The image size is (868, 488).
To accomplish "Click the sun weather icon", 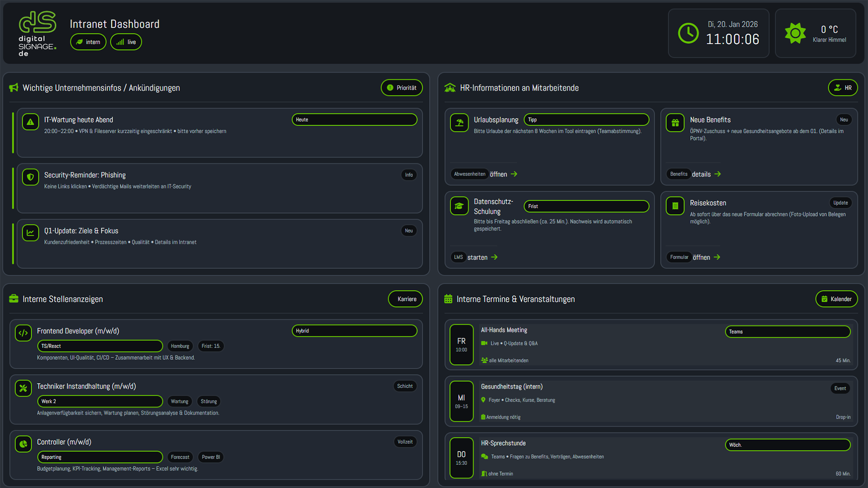I will tap(795, 33).
